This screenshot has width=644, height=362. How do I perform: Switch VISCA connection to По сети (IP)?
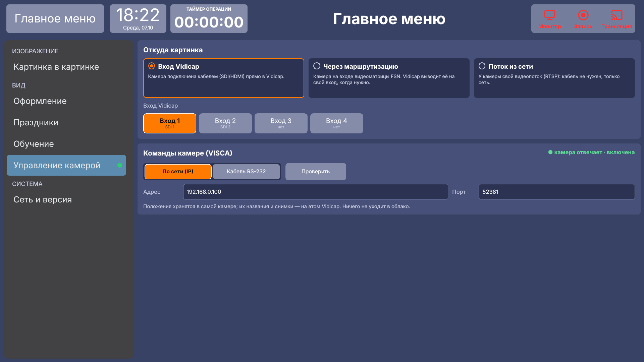178,172
